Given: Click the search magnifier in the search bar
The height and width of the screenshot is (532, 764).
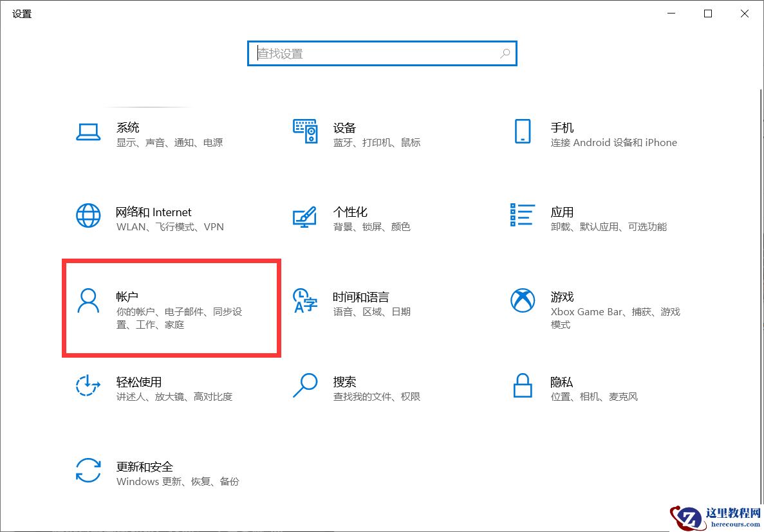Looking at the screenshot, I should coord(505,53).
